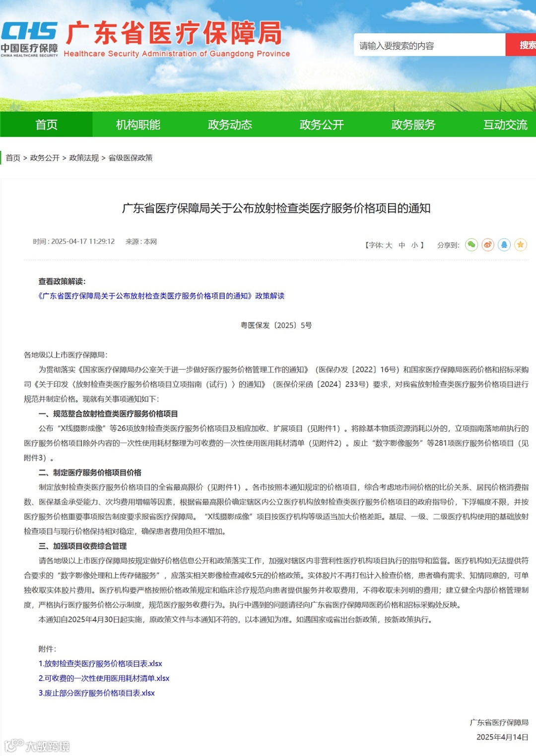Set font size to 小
The image size is (536, 756).
(x=415, y=245)
